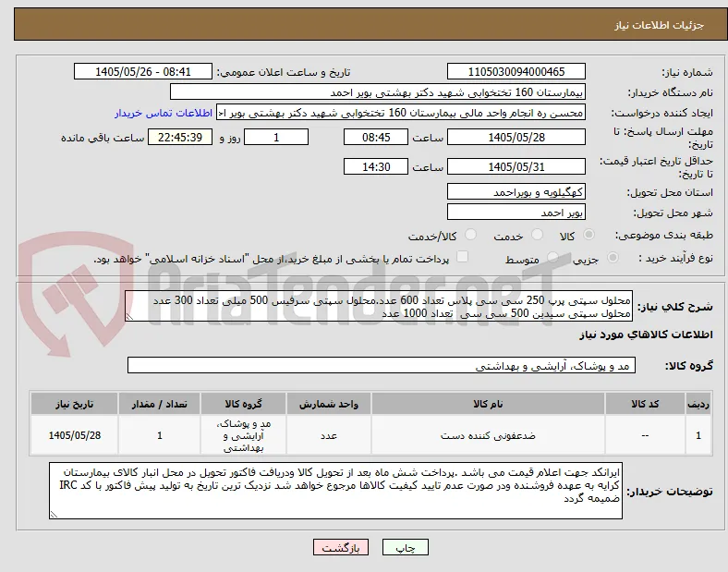Click the description textarea resize handle
This screenshot has width=728, height=572.
click(129, 317)
